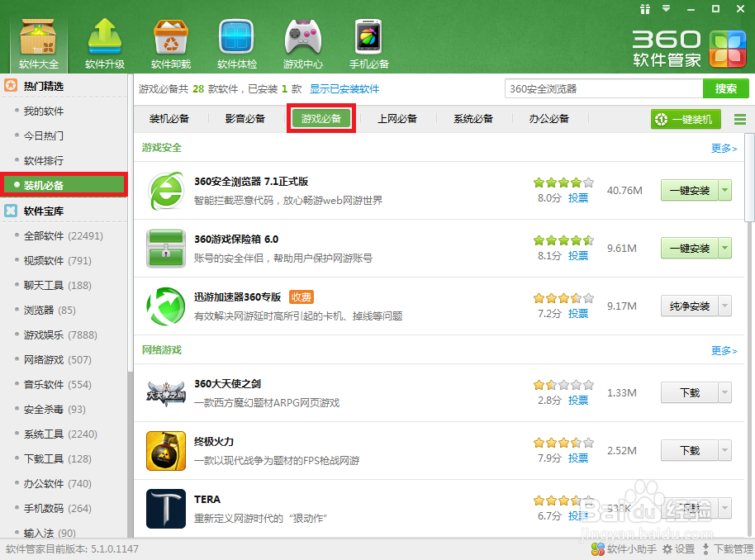
Task: Select 游戏娱乐 (7888) category
Action: pyautogui.click(x=60, y=335)
